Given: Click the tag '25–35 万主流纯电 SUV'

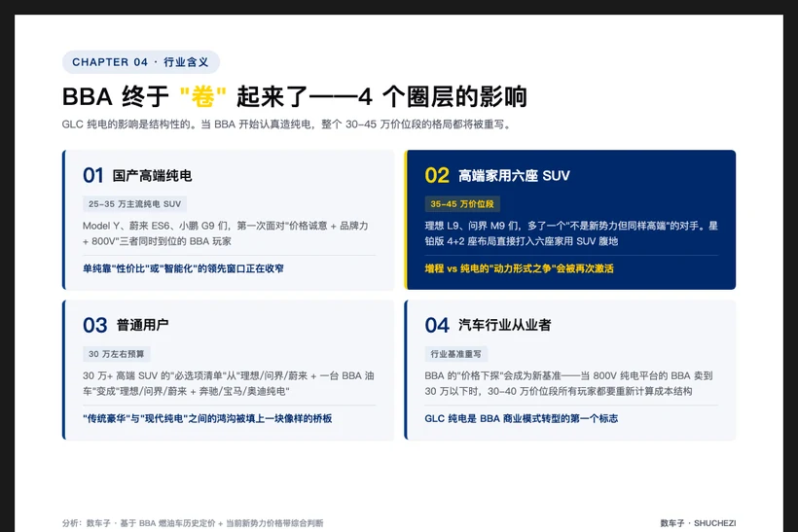Looking at the screenshot, I should click(x=135, y=204).
